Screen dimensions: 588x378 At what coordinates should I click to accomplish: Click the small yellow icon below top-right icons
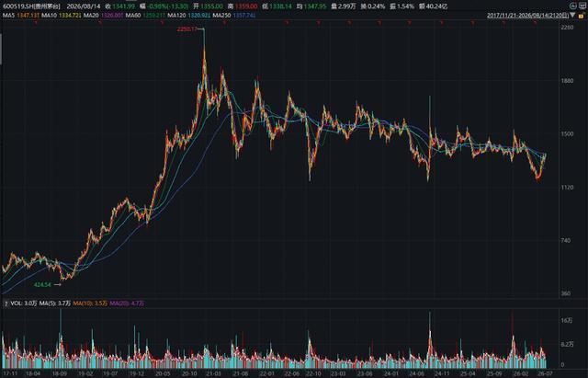tap(582, 16)
